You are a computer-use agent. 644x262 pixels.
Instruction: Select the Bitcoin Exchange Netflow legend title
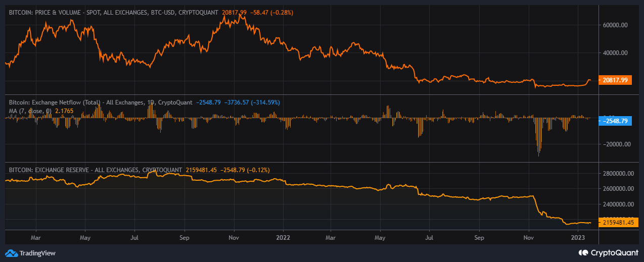click(x=101, y=102)
